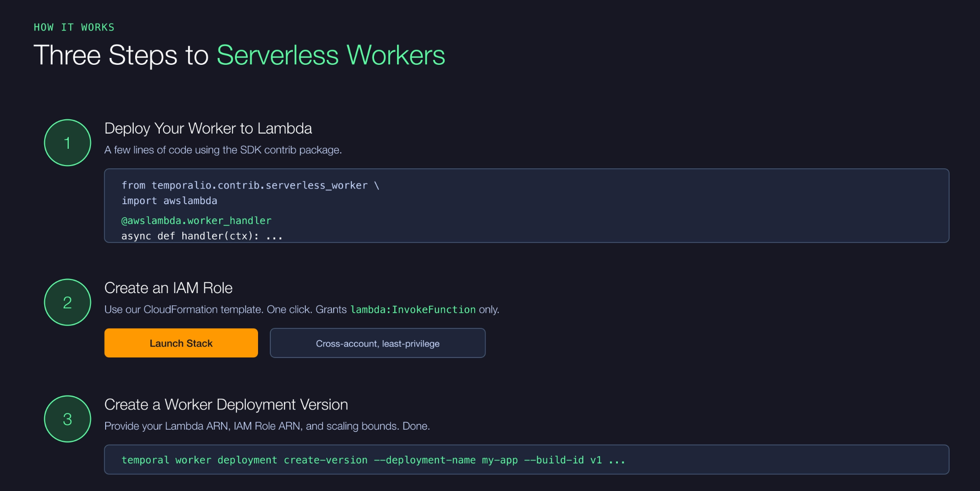Screen dimensions: 980x491
Task: Click the Cross-account, least-privilege badge
Action: tap(377, 343)
